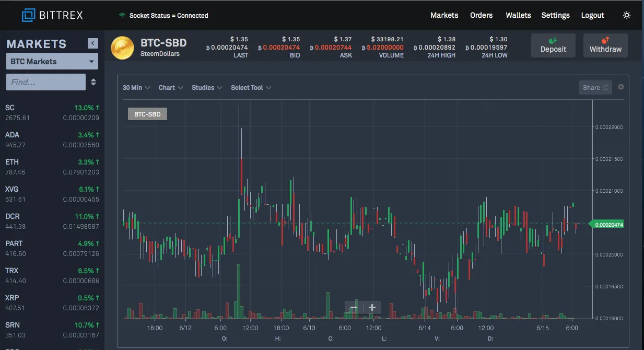This screenshot has width=644, height=350.
Task: Open the BTC Markets dropdown
Action: (x=52, y=61)
